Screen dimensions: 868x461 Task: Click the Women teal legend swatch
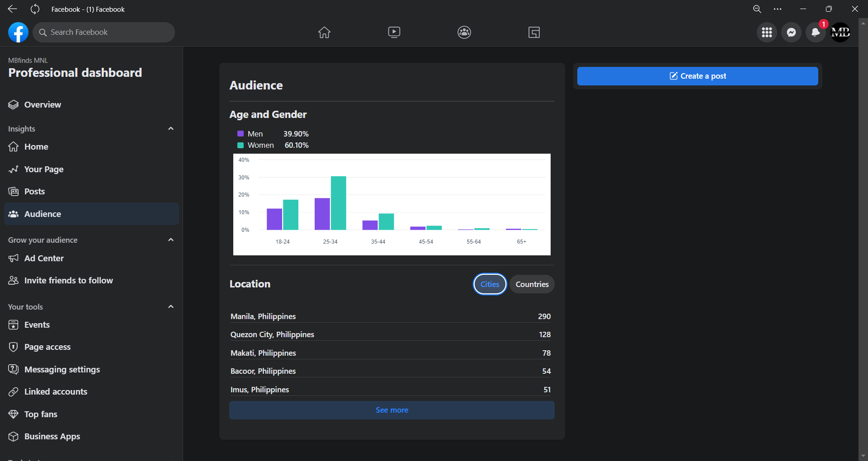click(x=241, y=145)
